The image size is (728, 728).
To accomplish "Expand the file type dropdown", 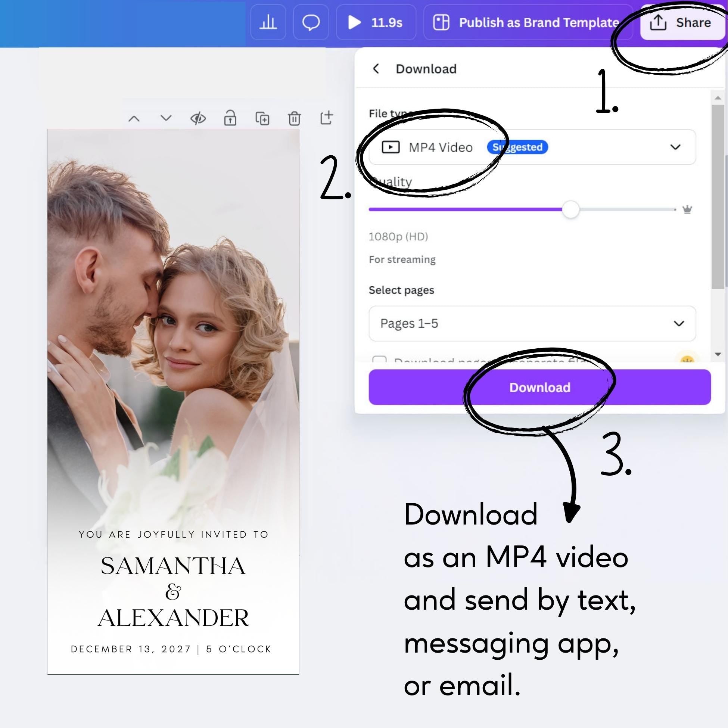I will (x=676, y=147).
